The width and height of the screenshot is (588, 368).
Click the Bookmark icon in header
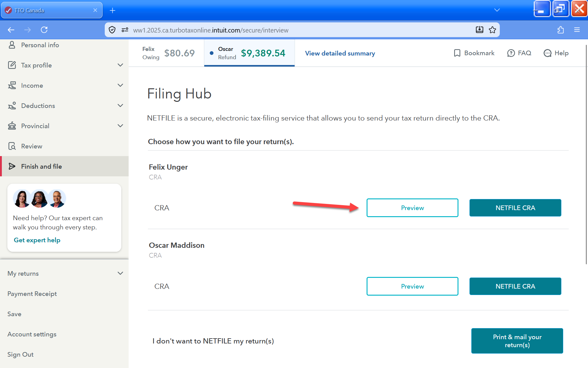tap(457, 53)
